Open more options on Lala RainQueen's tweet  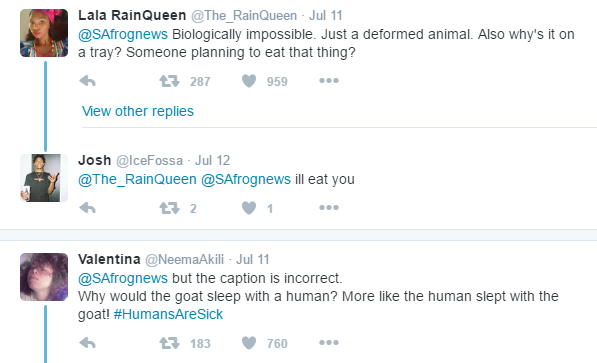pyautogui.click(x=329, y=80)
